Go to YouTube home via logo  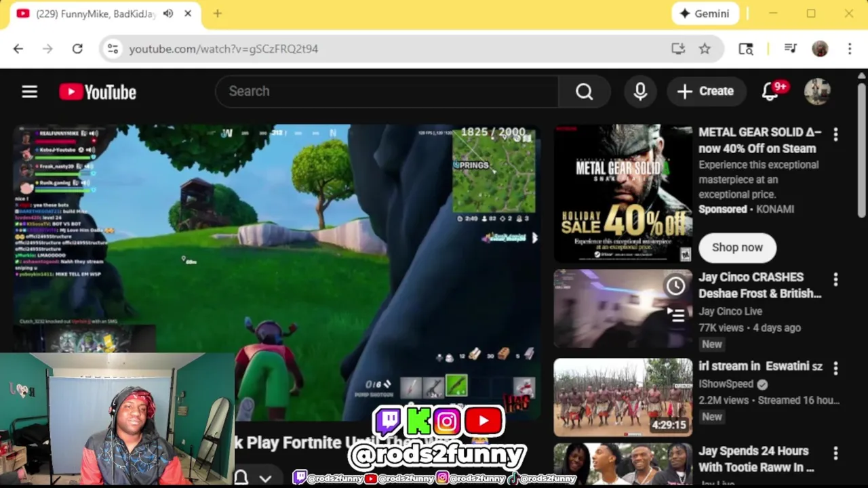click(x=98, y=91)
